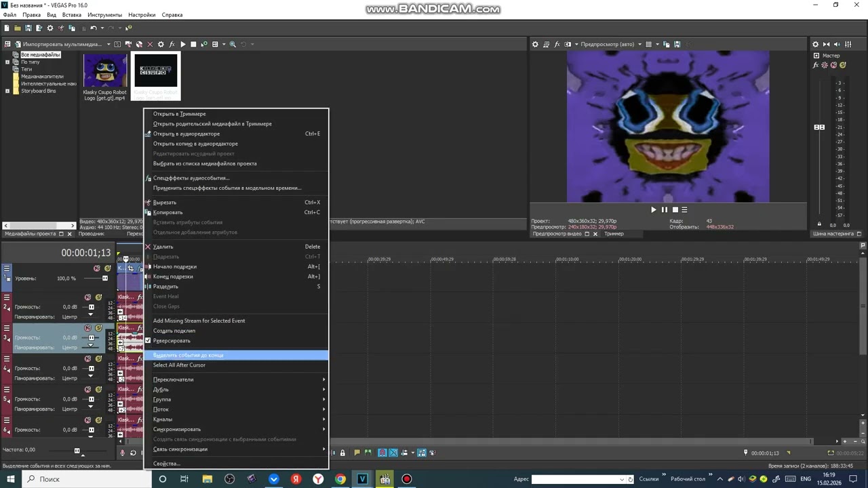Click the overlays grid icon in preview
Image resolution: width=868 pixels, height=488 pixels.
point(648,44)
